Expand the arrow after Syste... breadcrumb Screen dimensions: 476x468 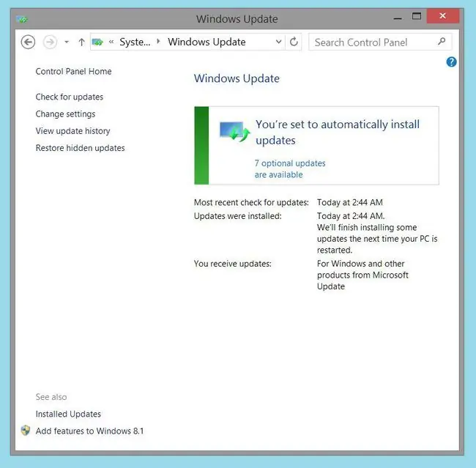(x=158, y=42)
